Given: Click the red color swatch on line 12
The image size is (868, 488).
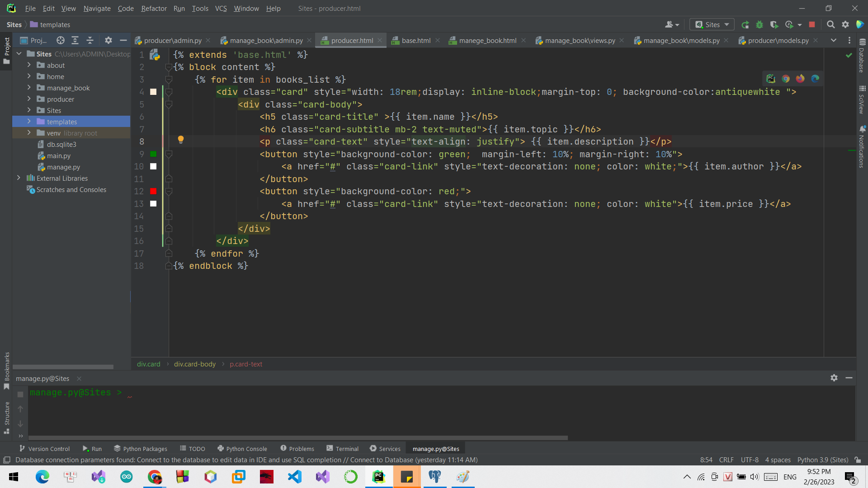Looking at the screenshot, I should [153, 192].
